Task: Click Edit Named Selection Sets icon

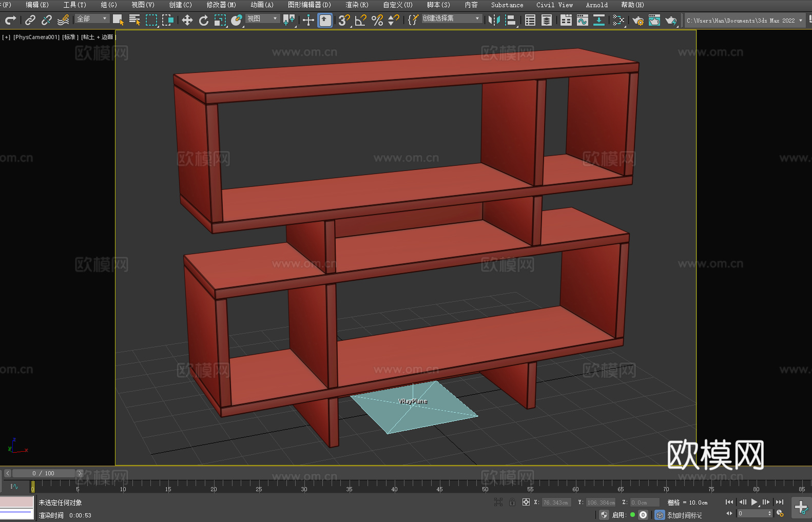Action: pyautogui.click(x=413, y=20)
